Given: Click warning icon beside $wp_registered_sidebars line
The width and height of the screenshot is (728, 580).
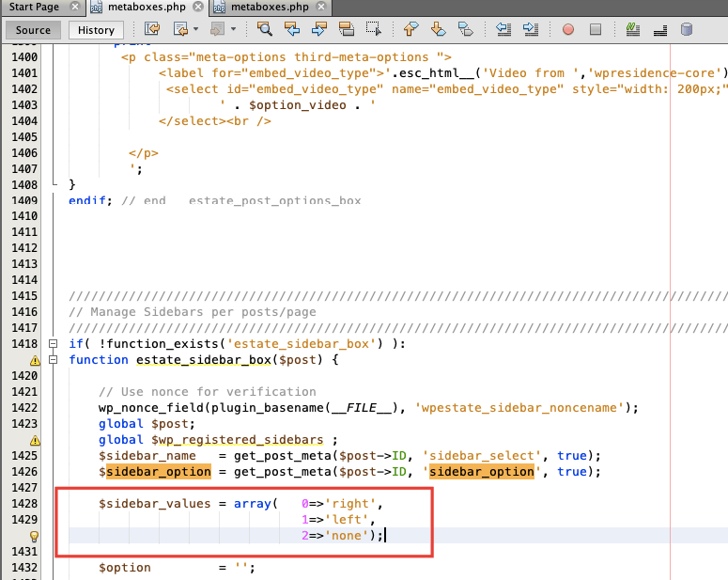Looking at the screenshot, I should click(x=35, y=440).
